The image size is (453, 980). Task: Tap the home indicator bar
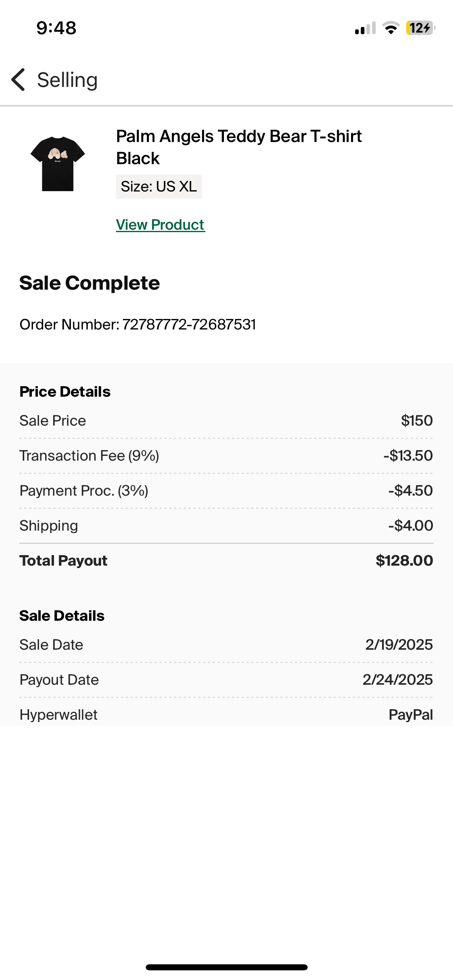click(x=226, y=967)
